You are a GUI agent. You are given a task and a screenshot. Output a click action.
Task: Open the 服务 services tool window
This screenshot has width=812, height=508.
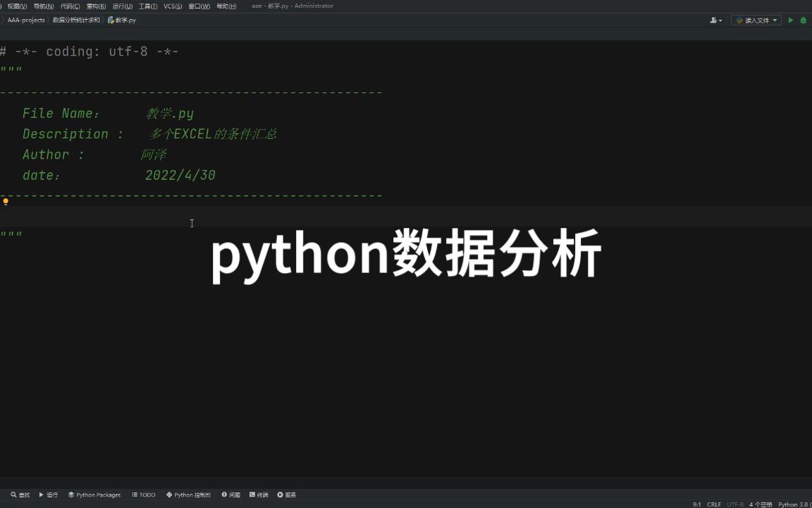click(287, 495)
